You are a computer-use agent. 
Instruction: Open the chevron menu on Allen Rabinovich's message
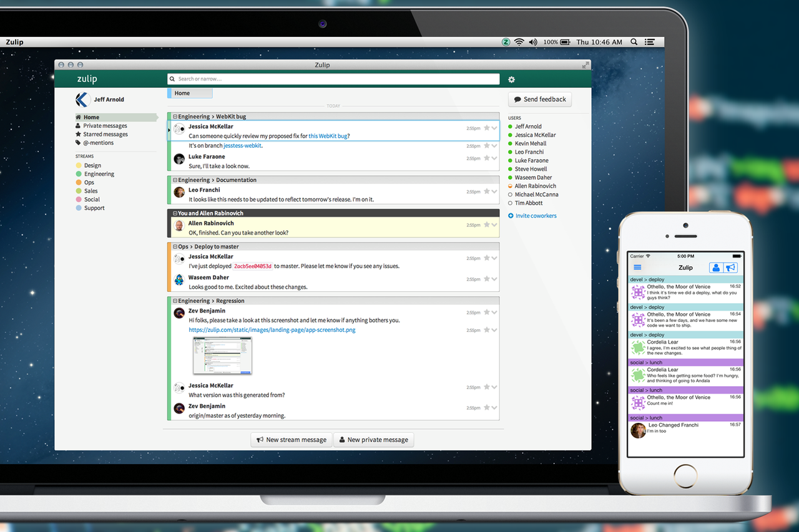(494, 225)
